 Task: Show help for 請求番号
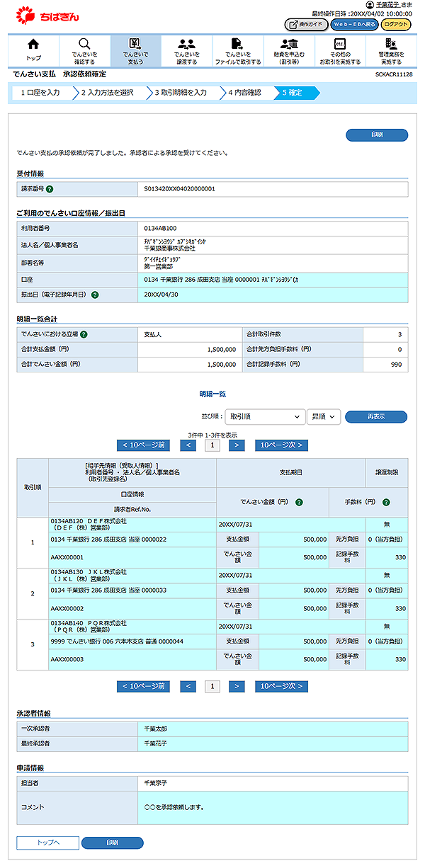pos(50,189)
